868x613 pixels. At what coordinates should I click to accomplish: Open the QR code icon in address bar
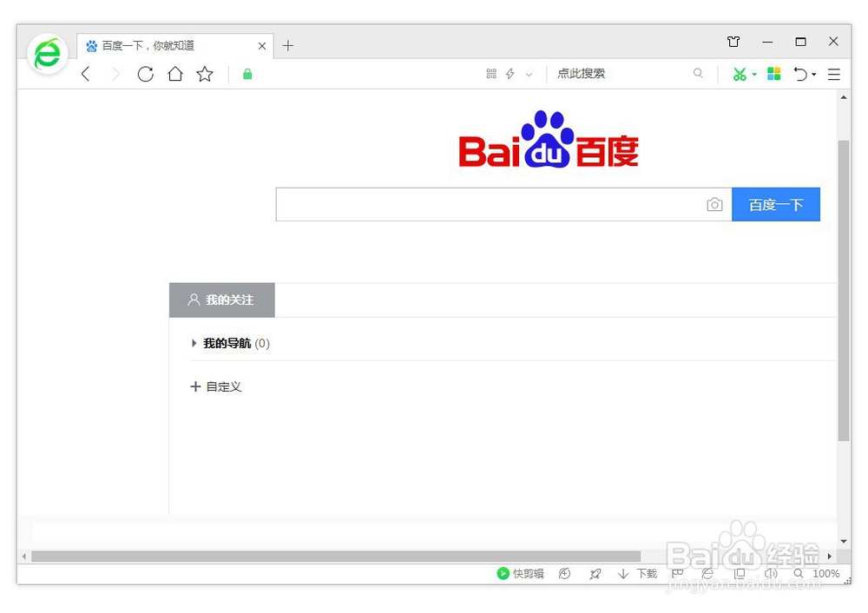pyautogui.click(x=491, y=74)
